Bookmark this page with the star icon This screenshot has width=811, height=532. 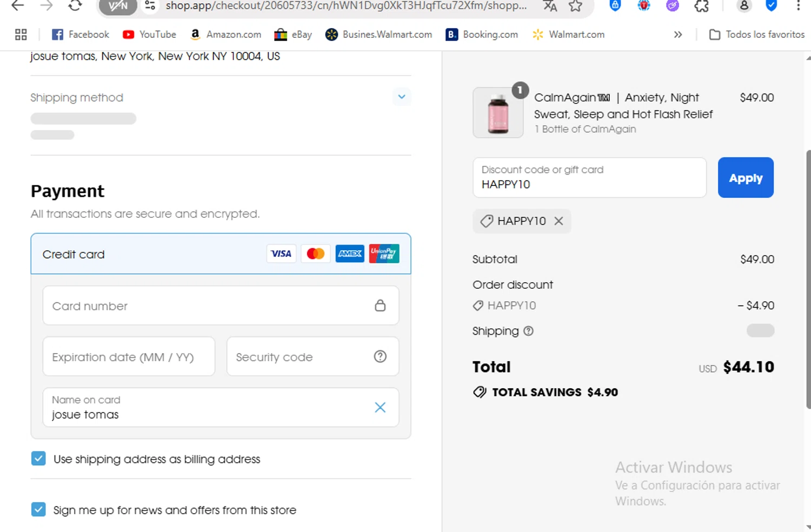click(x=575, y=6)
